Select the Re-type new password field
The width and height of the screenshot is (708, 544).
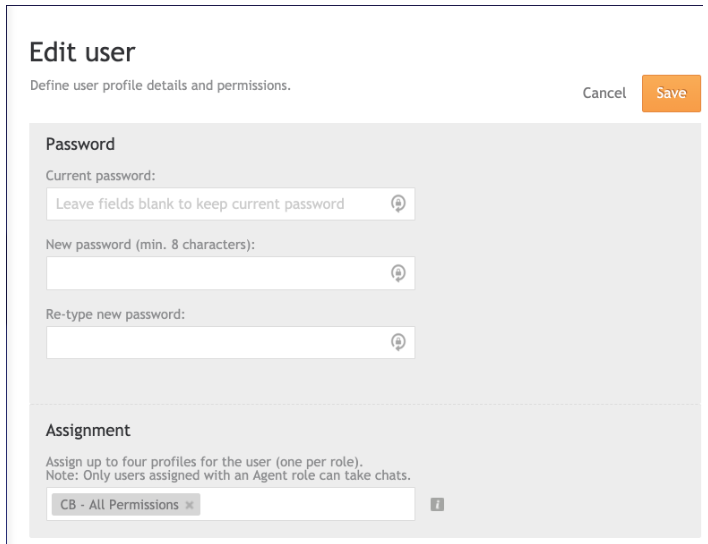[230, 342]
